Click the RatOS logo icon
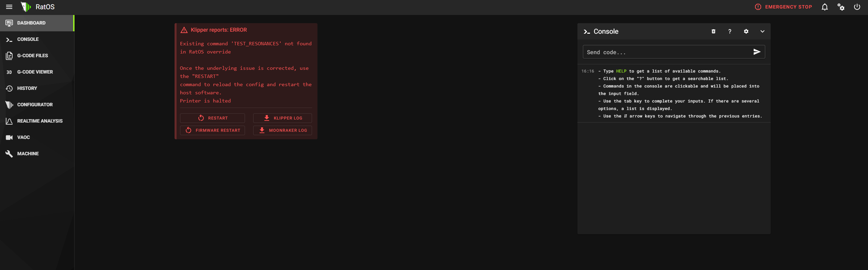This screenshot has height=270, width=868. [x=26, y=7]
